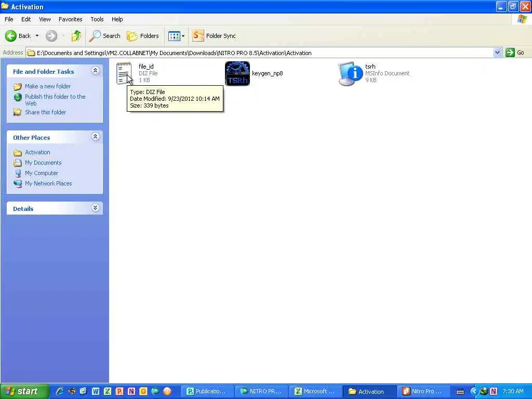Image resolution: width=532 pixels, height=399 pixels.
Task: Switch to Publication taskbar window
Action: click(207, 391)
